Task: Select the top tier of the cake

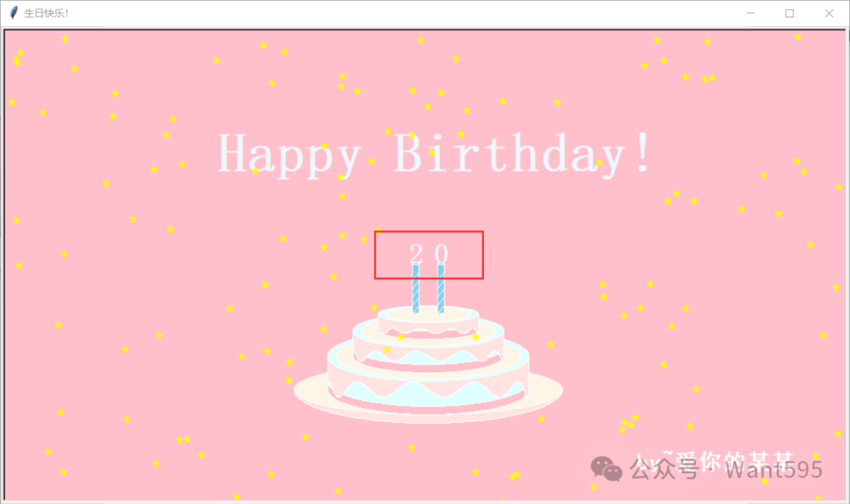Action: pyautogui.click(x=428, y=321)
